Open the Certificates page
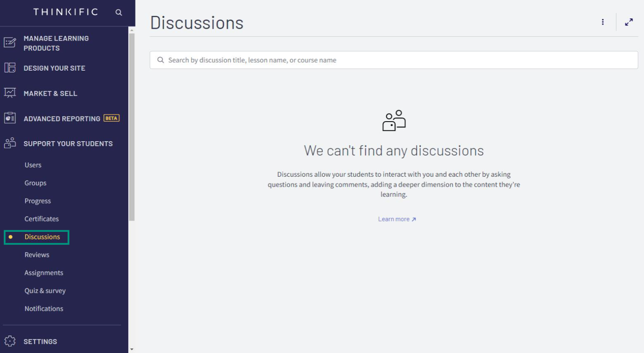Image resolution: width=644 pixels, height=353 pixels. [x=41, y=219]
